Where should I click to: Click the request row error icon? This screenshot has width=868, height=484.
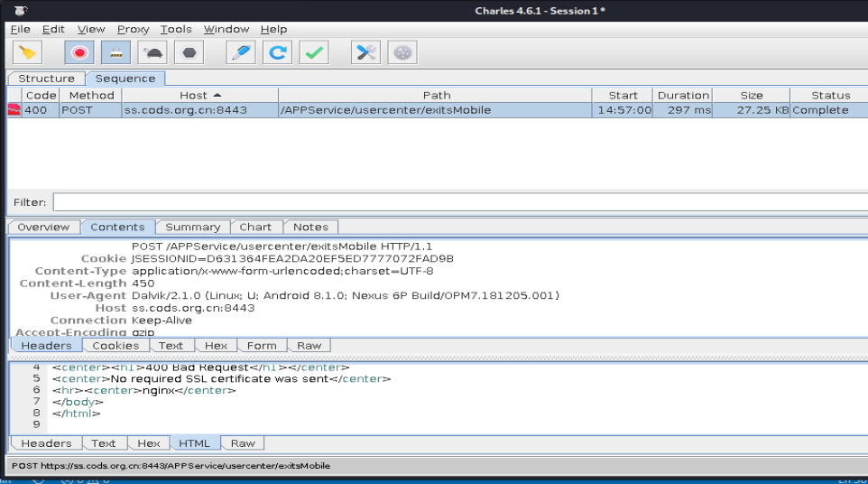(14, 110)
